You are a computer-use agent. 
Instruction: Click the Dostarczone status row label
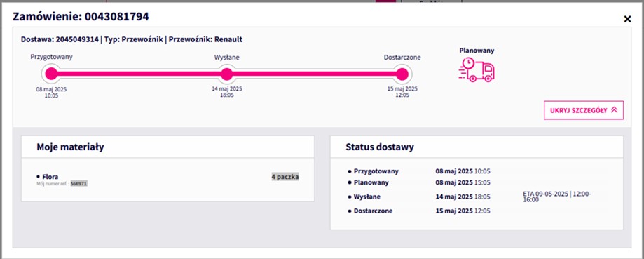(x=373, y=211)
